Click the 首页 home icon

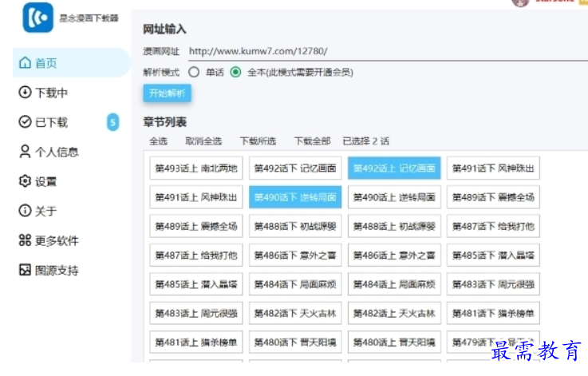pyautogui.click(x=25, y=62)
